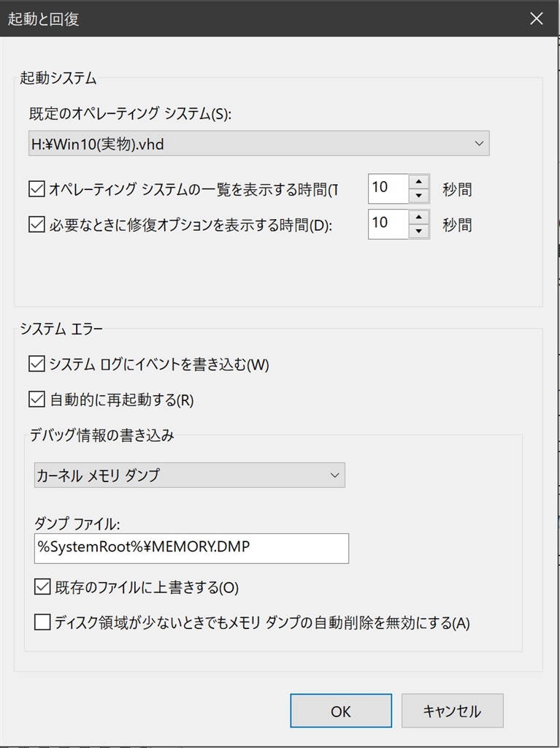
Task: Increase OS list display time spinner
Action: click(418, 182)
